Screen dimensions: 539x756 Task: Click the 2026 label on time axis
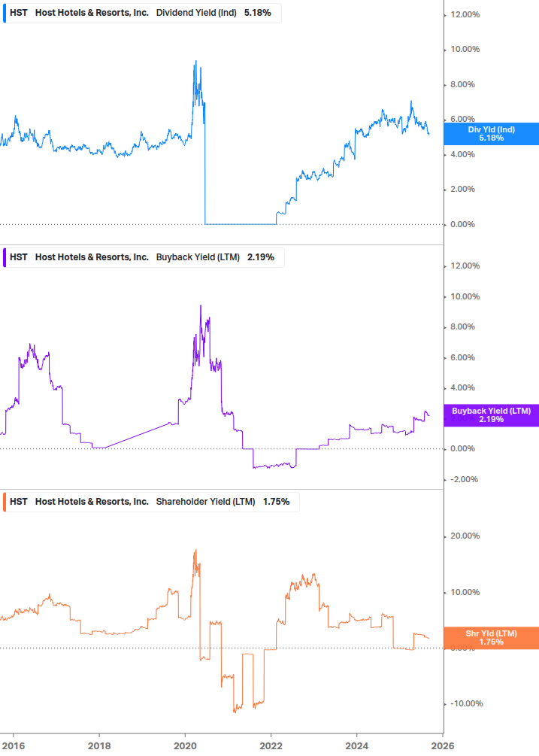(x=443, y=746)
